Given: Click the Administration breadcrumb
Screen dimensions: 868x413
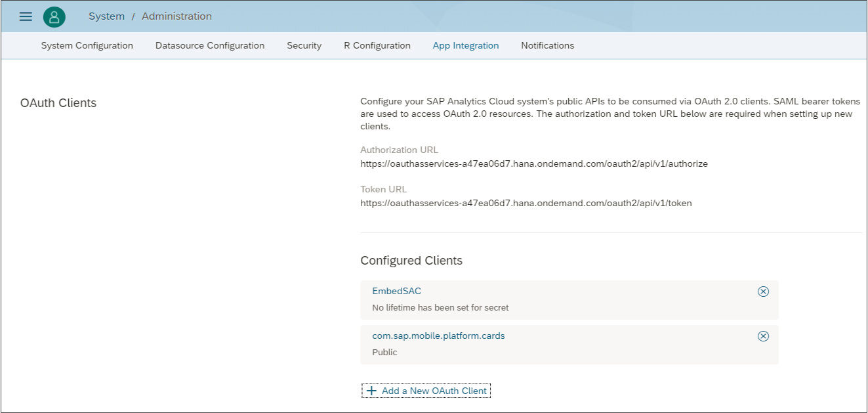Looking at the screenshot, I should click(177, 16).
